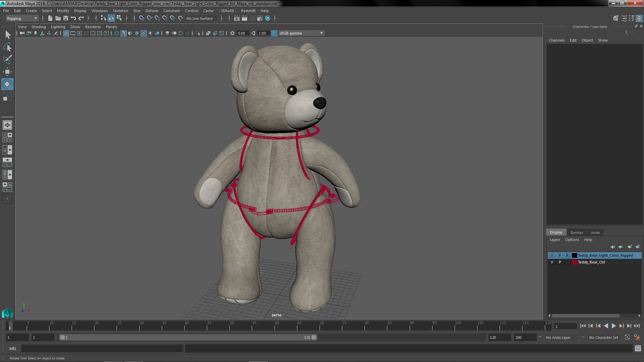The width and height of the screenshot is (644, 362).
Task: Toggle film gate display icon
Action: [x=73, y=33]
